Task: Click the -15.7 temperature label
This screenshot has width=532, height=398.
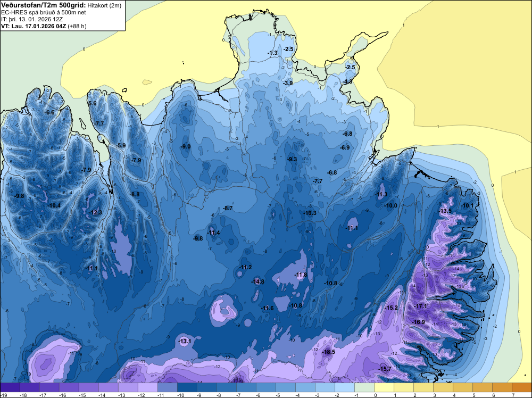Action: point(385,369)
